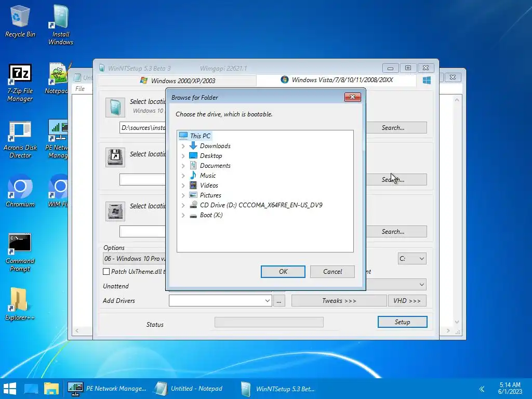Close the Browse for Folder dialog

[353, 97]
